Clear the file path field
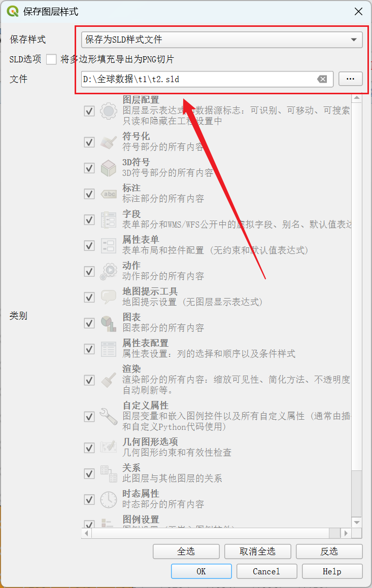 322,79
